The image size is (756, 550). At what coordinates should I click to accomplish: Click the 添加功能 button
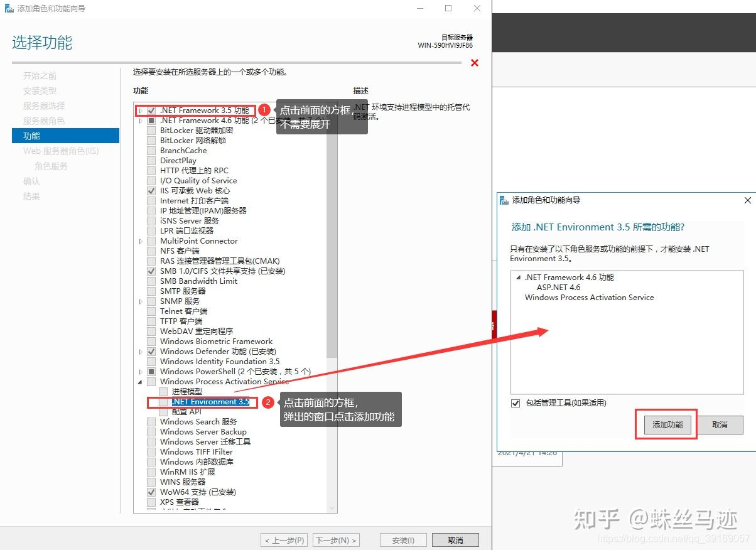pos(667,425)
